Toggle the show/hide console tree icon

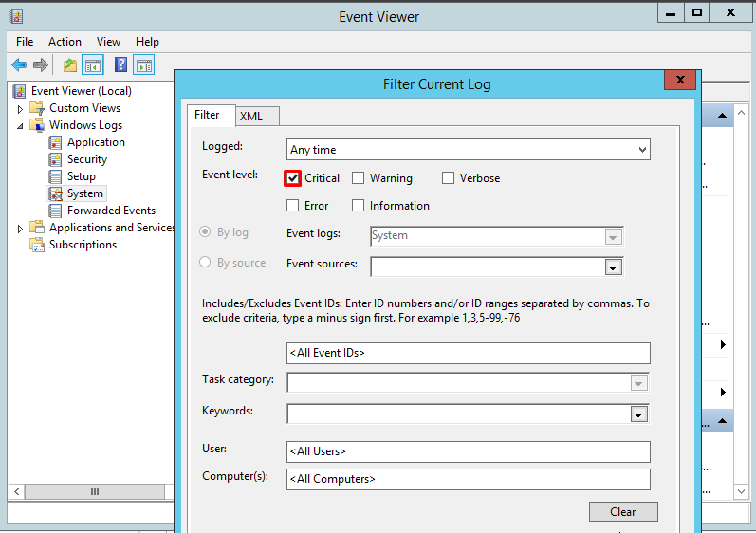93,64
